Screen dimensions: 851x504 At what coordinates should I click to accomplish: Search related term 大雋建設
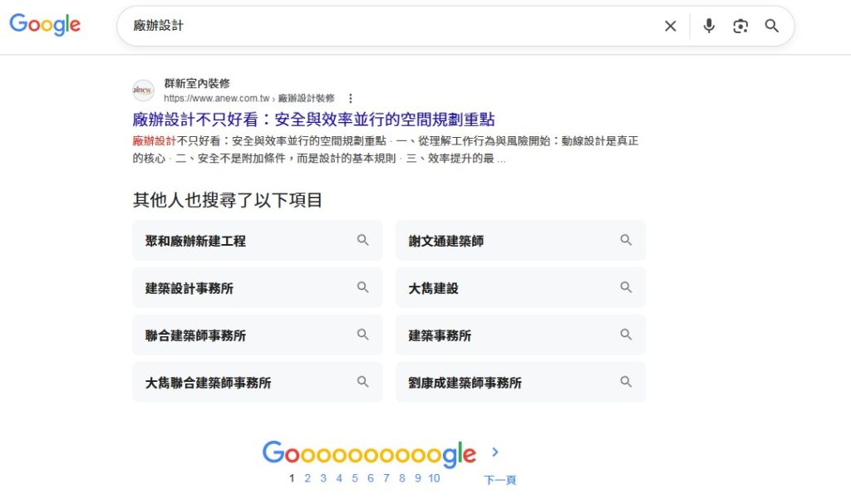[520, 287]
